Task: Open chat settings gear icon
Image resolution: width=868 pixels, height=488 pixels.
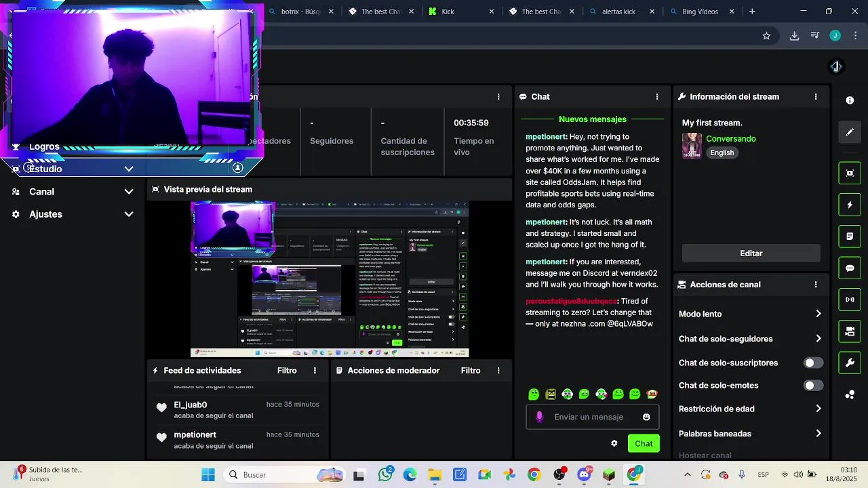Action: coord(614,443)
